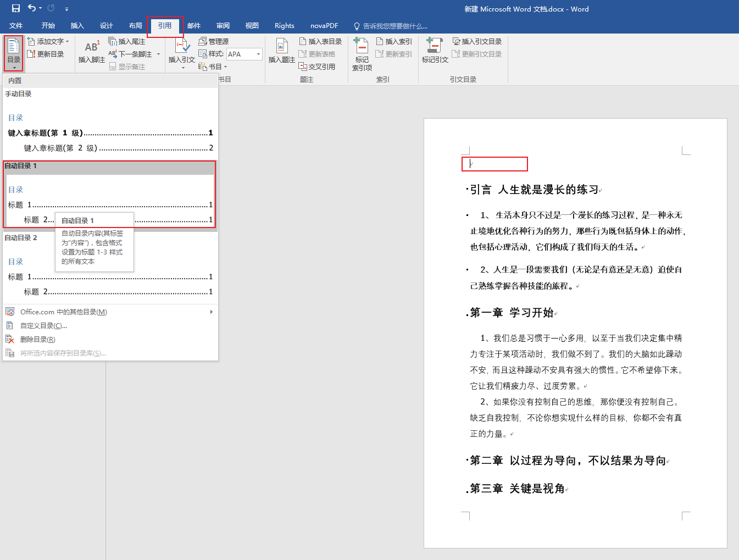The image size is (739, 560).
Task: Click 管理源 (Manage Sources)
Action: pyautogui.click(x=214, y=42)
